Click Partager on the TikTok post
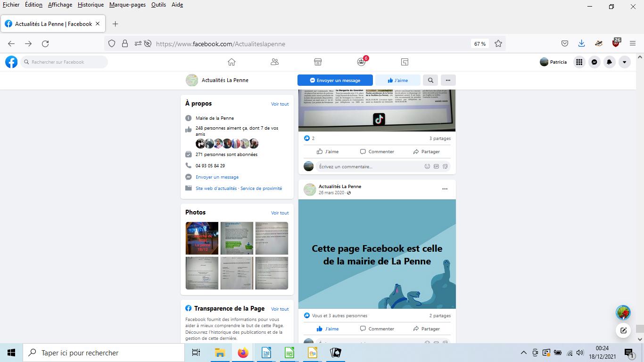The width and height of the screenshot is (644, 362). click(x=426, y=151)
